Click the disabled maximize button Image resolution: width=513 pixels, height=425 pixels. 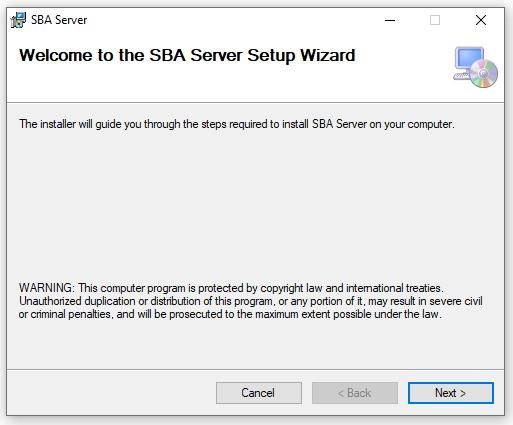(x=435, y=20)
